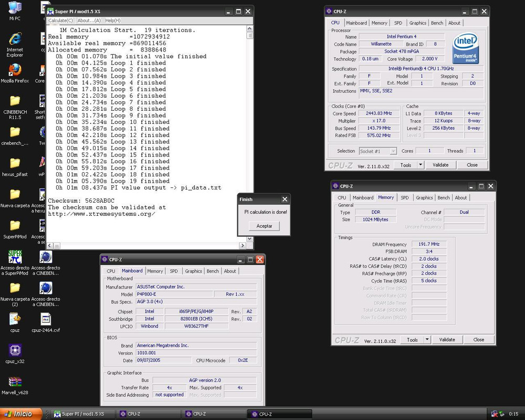Viewport: 525px width, 420px height.
Task: Open the Marvell_v628 archive icon
Action: coord(15,385)
